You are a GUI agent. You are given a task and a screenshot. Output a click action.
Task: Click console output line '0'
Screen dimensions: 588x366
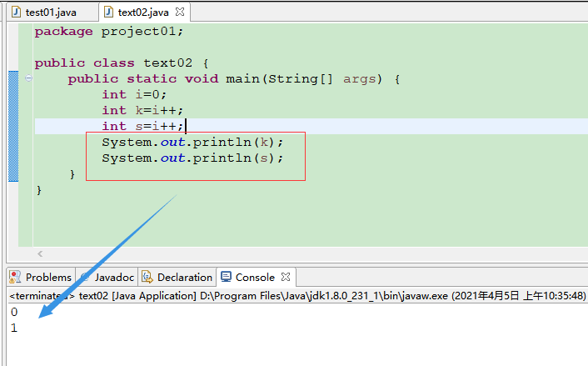click(14, 312)
